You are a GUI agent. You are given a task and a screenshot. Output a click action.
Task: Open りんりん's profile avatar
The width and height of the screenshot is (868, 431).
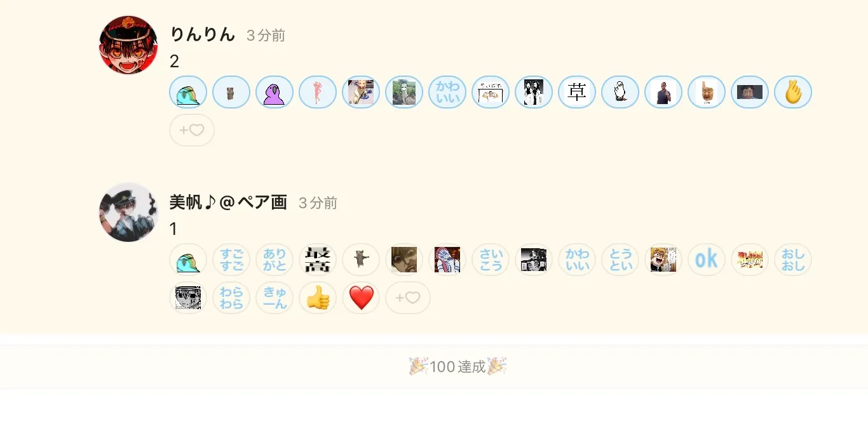point(128,45)
